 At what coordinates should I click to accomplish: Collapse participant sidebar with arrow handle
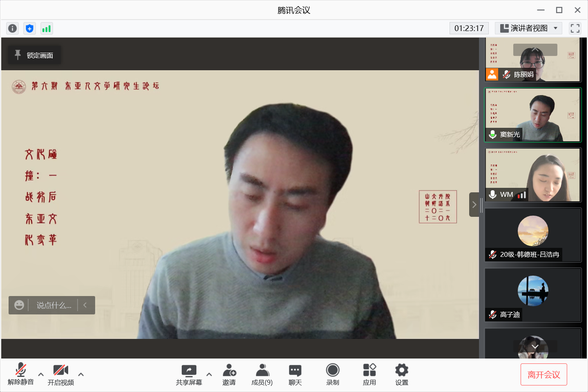[x=474, y=205]
